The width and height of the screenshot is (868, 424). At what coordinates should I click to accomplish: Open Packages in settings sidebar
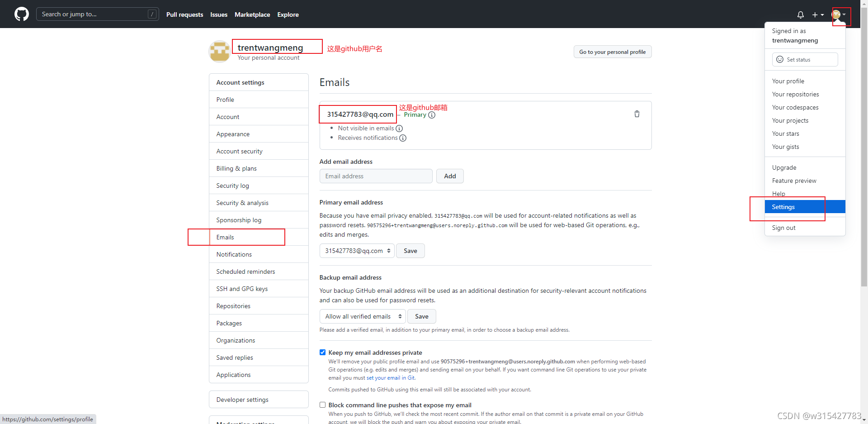pos(259,323)
